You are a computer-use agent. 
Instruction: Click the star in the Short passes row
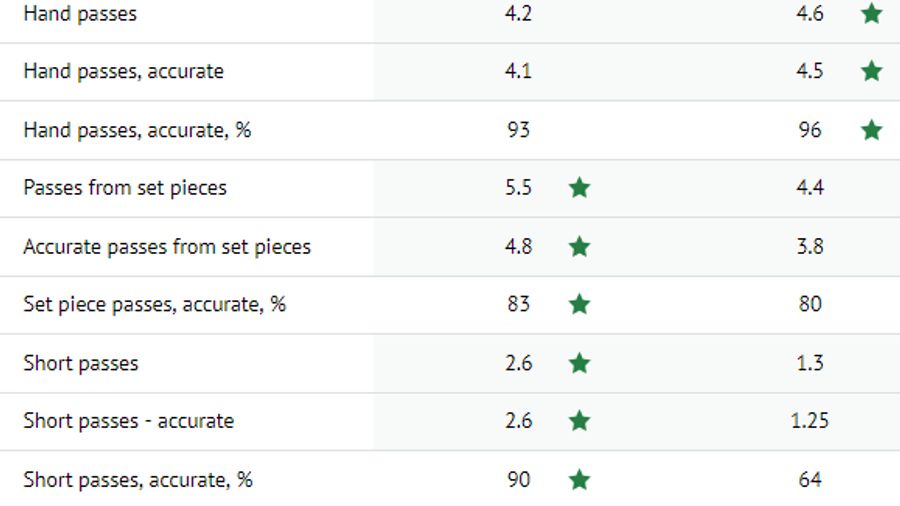(579, 363)
